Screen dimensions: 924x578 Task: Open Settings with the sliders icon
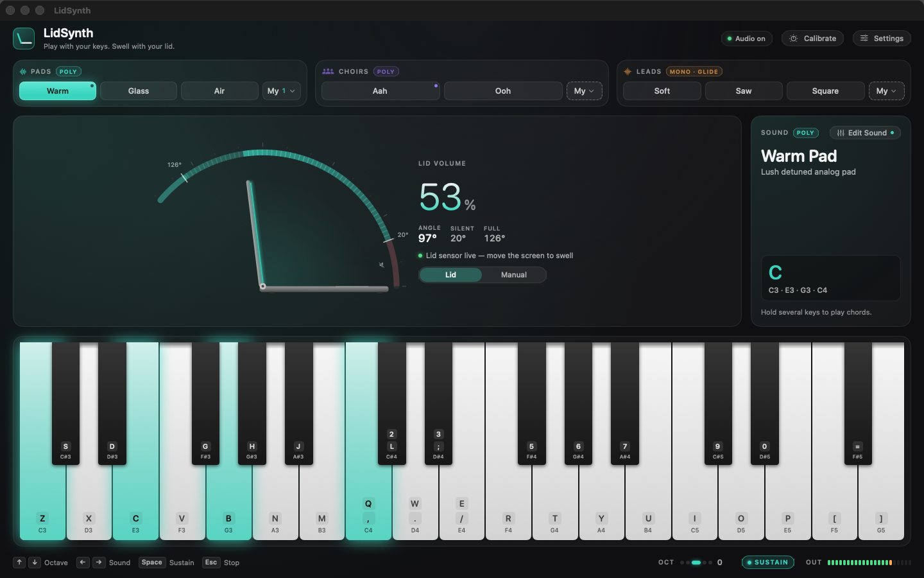point(882,39)
